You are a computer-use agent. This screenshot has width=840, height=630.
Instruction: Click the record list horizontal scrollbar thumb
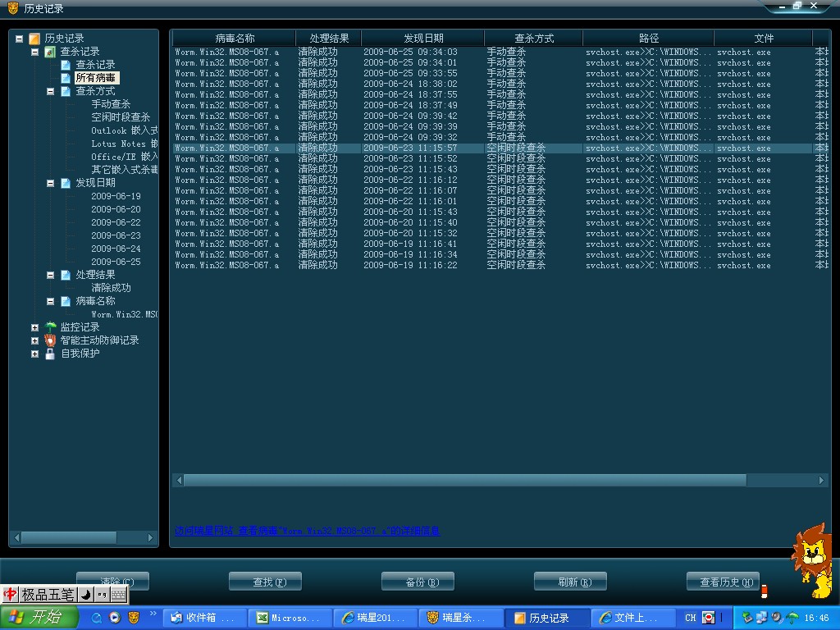(464, 481)
